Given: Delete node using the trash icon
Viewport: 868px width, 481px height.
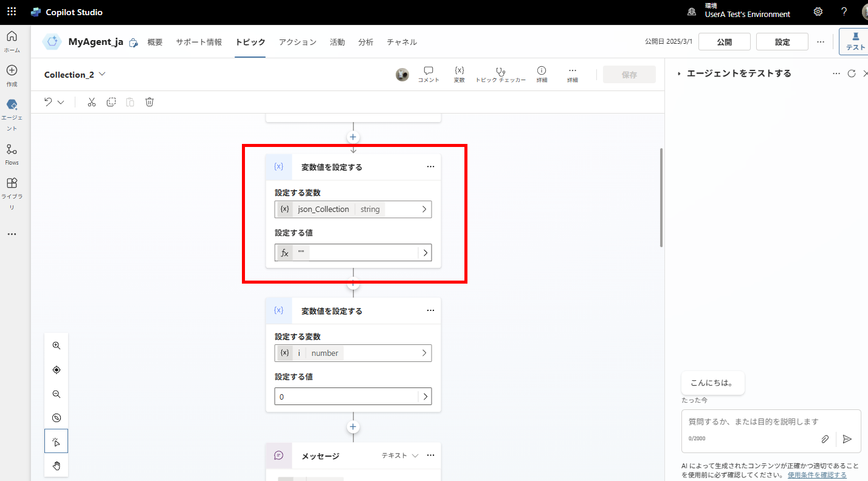Looking at the screenshot, I should click(150, 101).
